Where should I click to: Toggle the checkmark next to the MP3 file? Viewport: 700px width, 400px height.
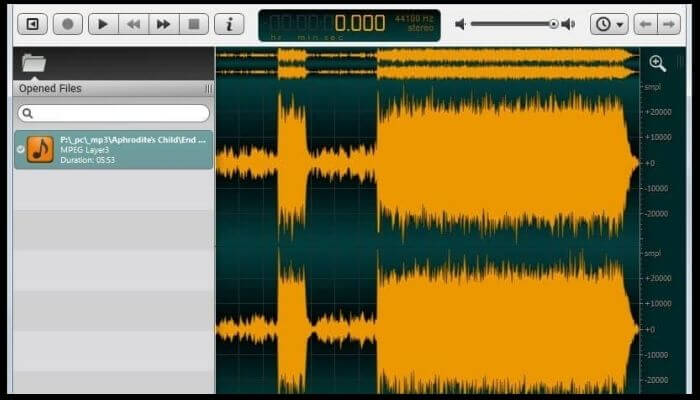click(21, 149)
